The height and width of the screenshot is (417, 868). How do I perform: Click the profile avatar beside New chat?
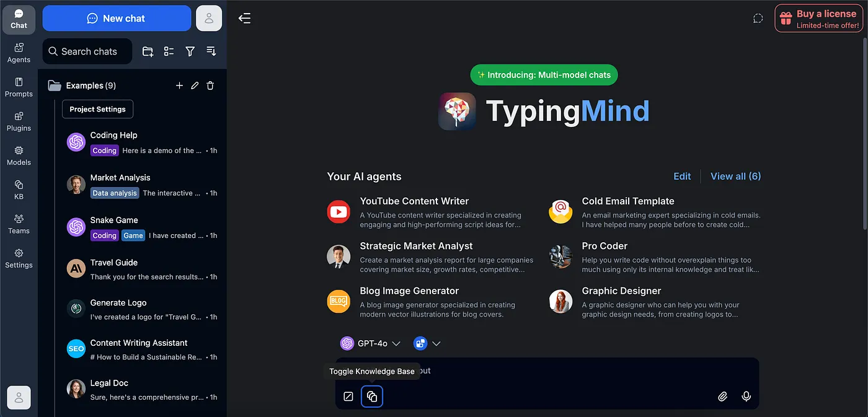209,19
